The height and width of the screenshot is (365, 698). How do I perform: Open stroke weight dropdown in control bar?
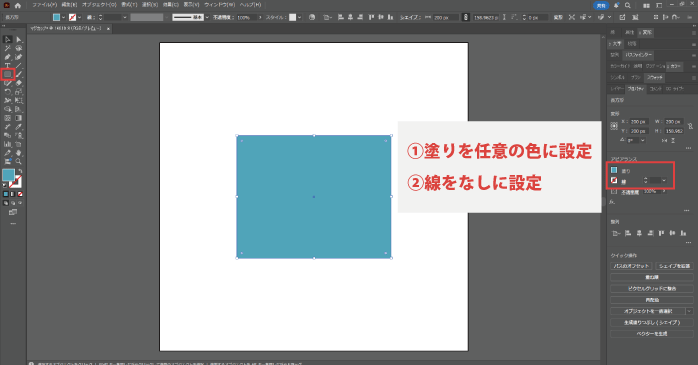pyautogui.click(x=125, y=17)
